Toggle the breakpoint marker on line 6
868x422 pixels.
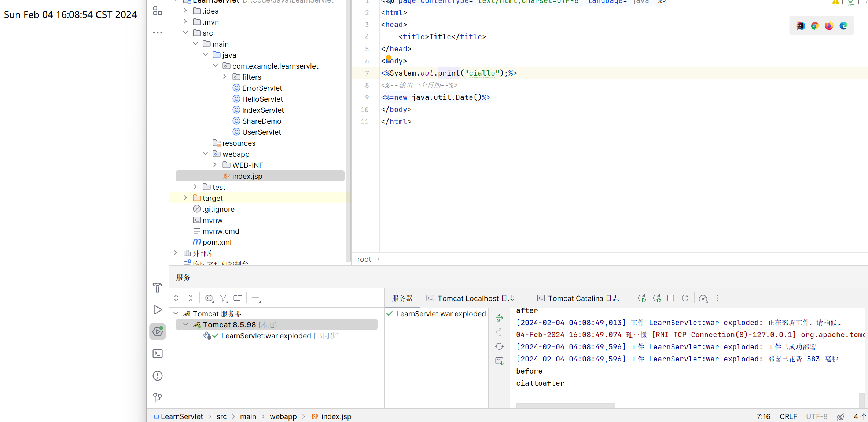coord(389,58)
